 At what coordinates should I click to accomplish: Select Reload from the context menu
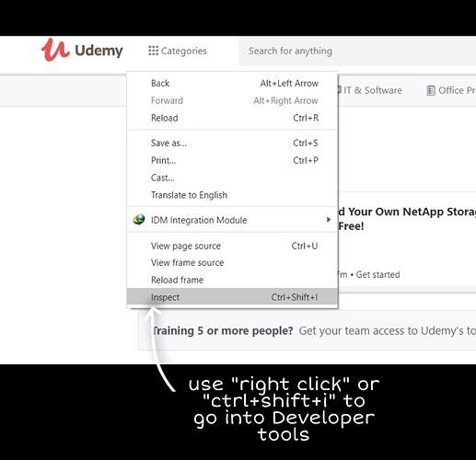coord(232,118)
